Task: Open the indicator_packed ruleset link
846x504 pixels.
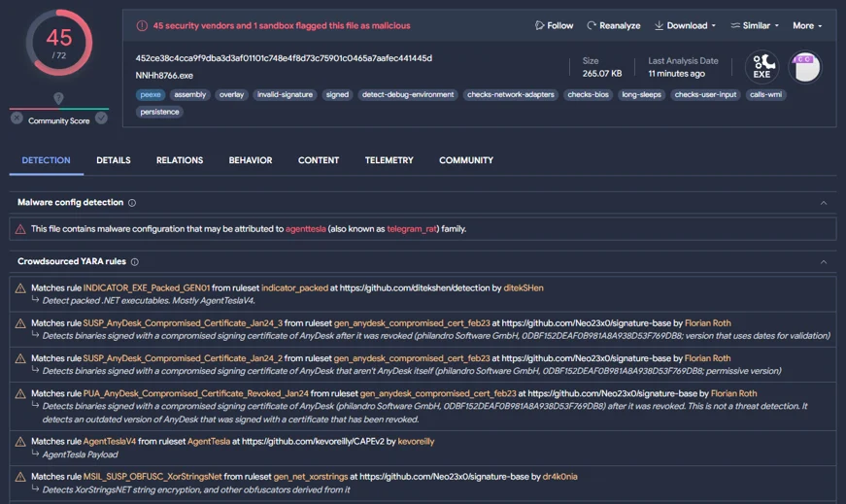Action: [x=294, y=287]
